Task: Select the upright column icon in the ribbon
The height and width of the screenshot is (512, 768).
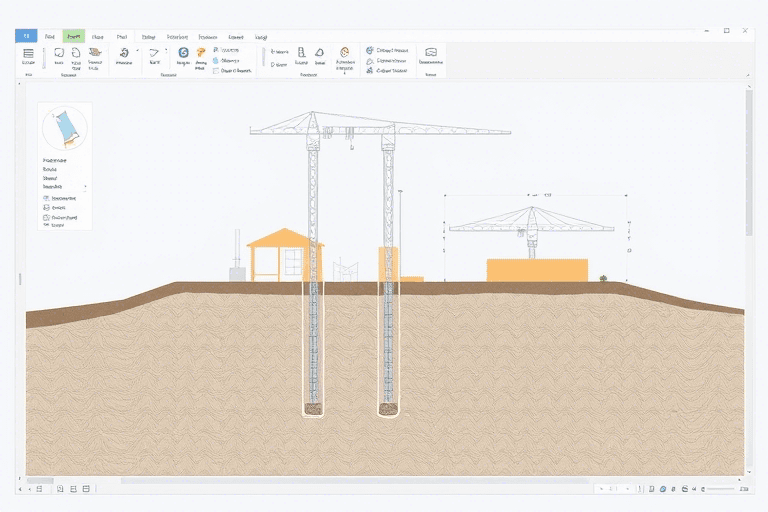Action: pyautogui.click(x=302, y=52)
